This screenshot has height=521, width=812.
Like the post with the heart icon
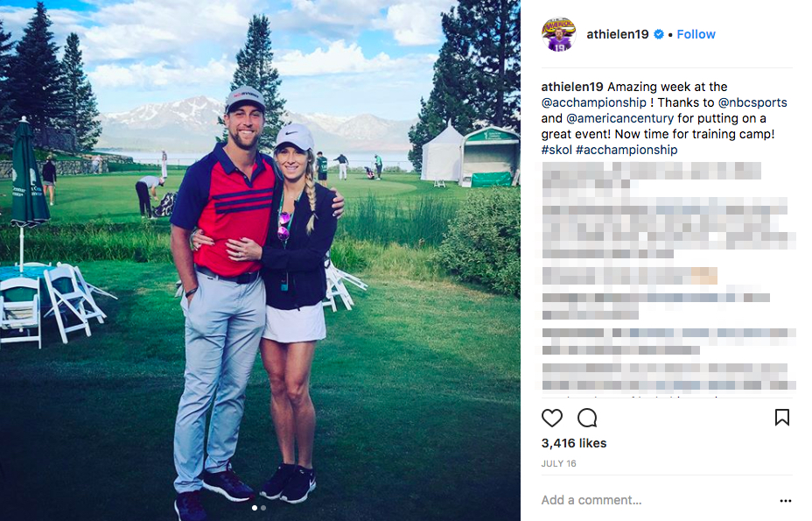[551, 418]
